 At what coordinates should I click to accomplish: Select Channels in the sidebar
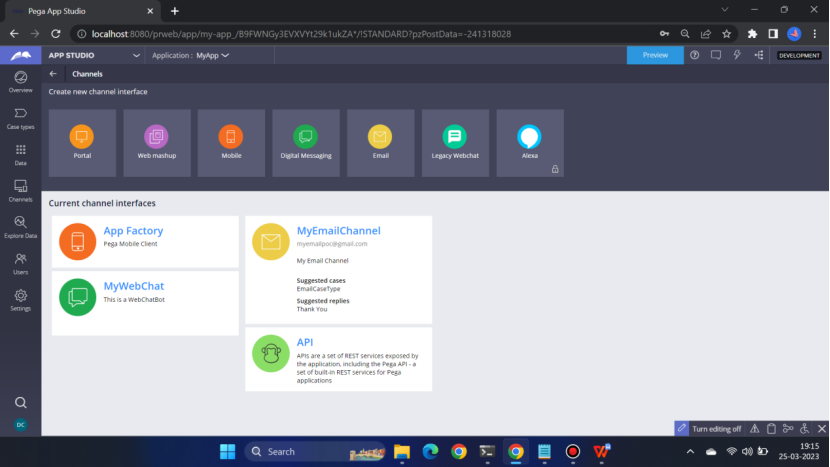pos(21,191)
